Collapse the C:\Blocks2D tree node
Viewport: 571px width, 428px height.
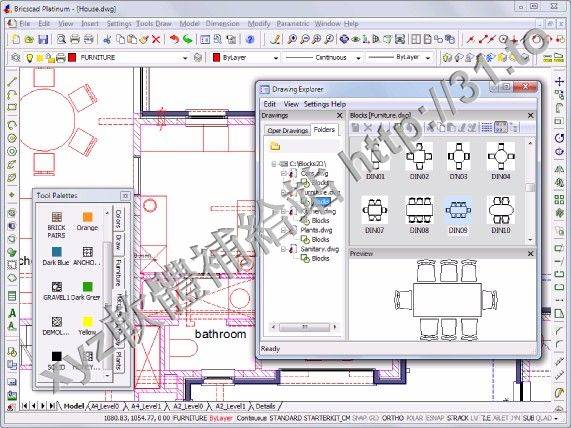point(274,164)
